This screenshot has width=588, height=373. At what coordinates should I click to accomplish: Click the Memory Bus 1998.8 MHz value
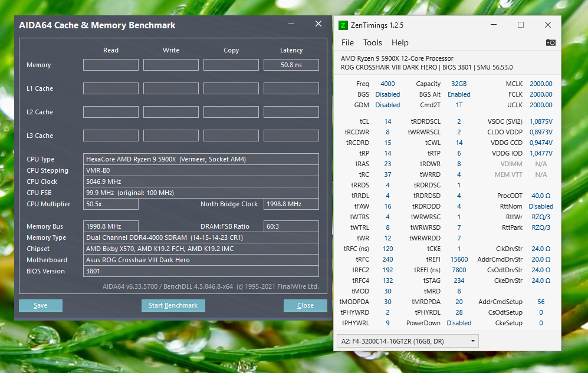coord(111,226)
